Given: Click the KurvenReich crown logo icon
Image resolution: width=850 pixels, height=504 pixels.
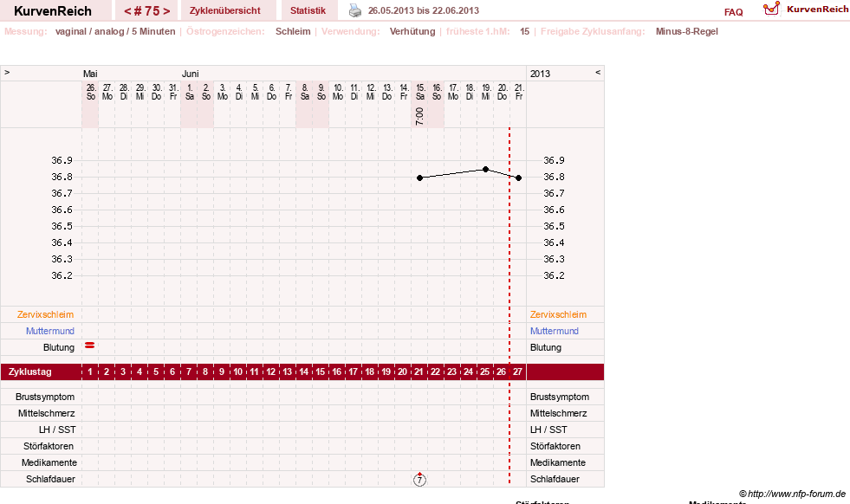Looking at the screenshot, I should [771, 8].
